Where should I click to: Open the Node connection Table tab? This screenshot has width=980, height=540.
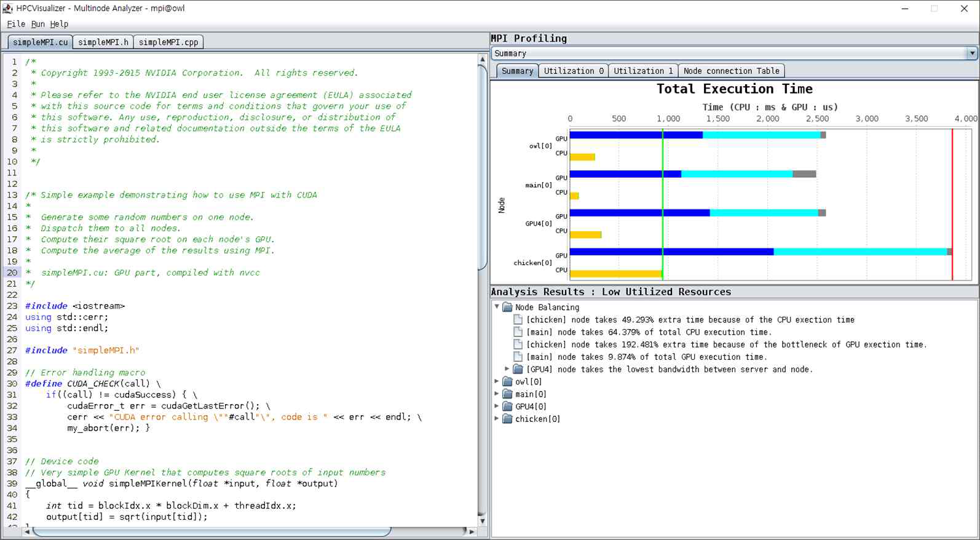731,71
